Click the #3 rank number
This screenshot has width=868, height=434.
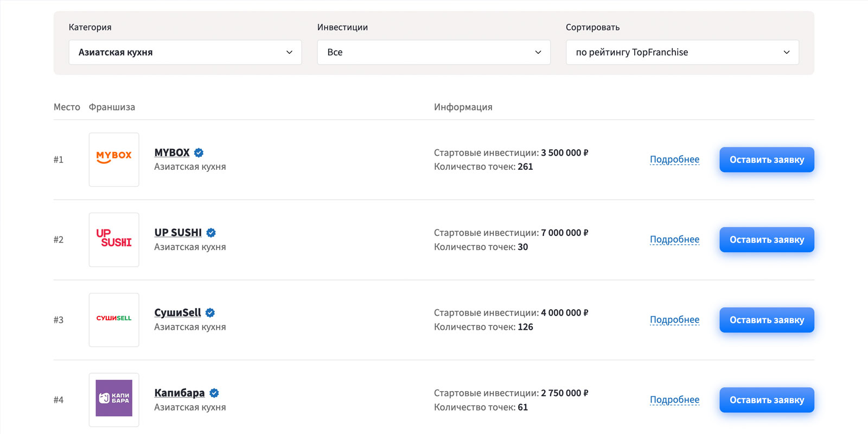point(59,320)
